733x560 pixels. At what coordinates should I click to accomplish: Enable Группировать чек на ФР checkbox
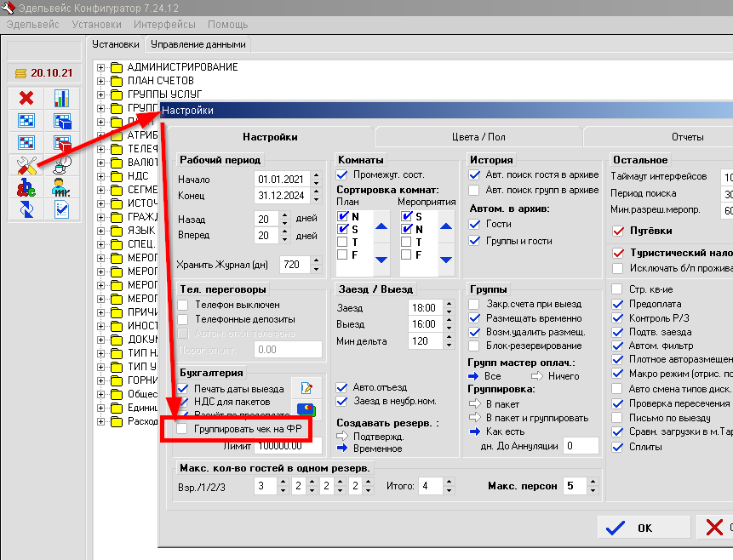(x=182, y=429)
